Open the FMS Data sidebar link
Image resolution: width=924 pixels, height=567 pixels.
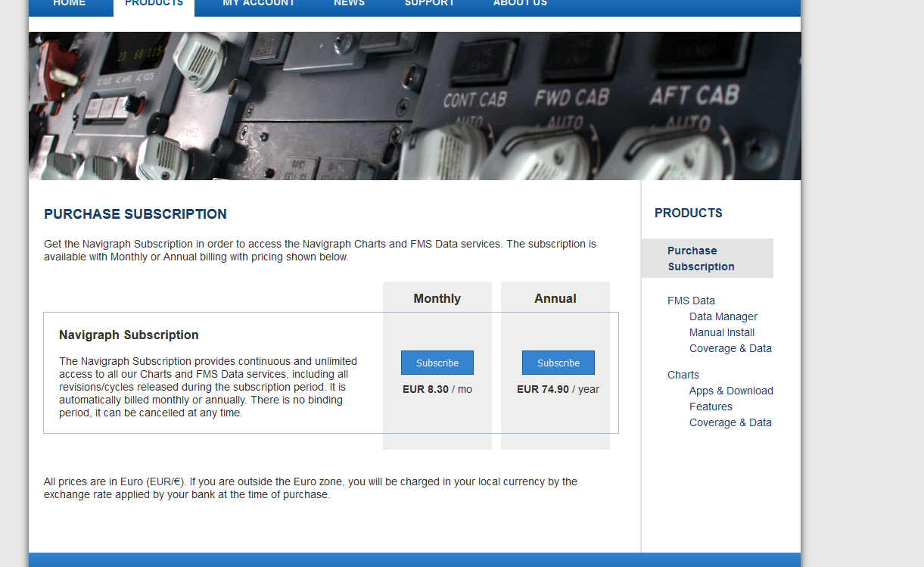tap(691, 301)
